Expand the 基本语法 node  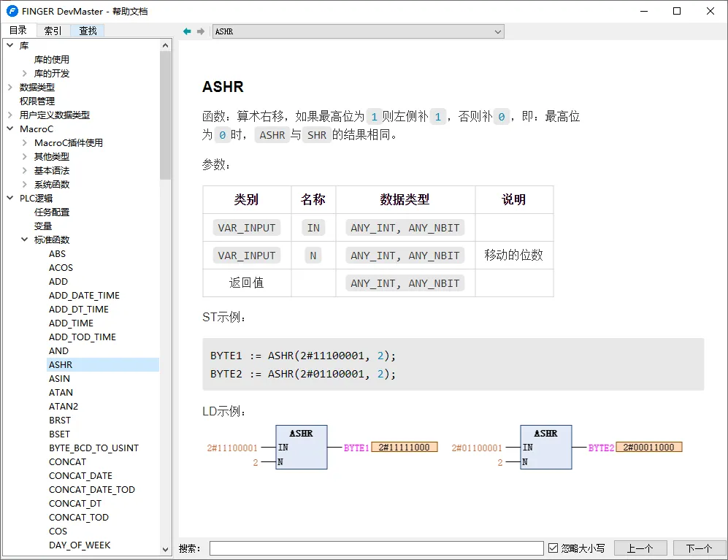point(25,170)
